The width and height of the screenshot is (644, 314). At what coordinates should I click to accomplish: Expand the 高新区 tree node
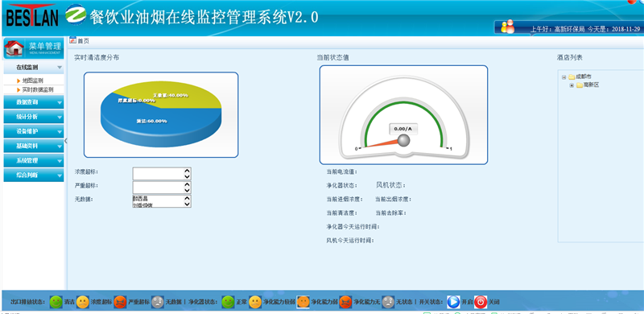pos(572,85)
